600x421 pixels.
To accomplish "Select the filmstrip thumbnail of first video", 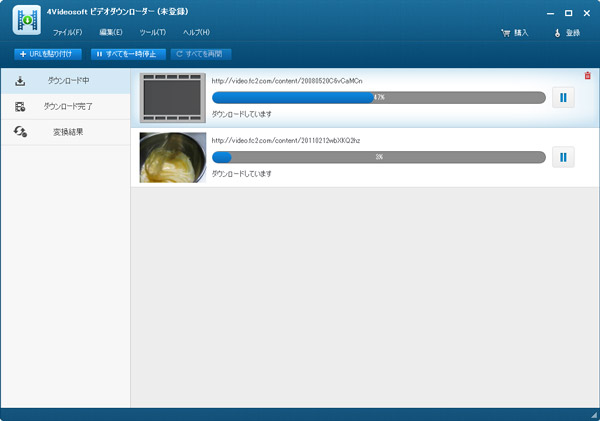I will coord(173,97).
